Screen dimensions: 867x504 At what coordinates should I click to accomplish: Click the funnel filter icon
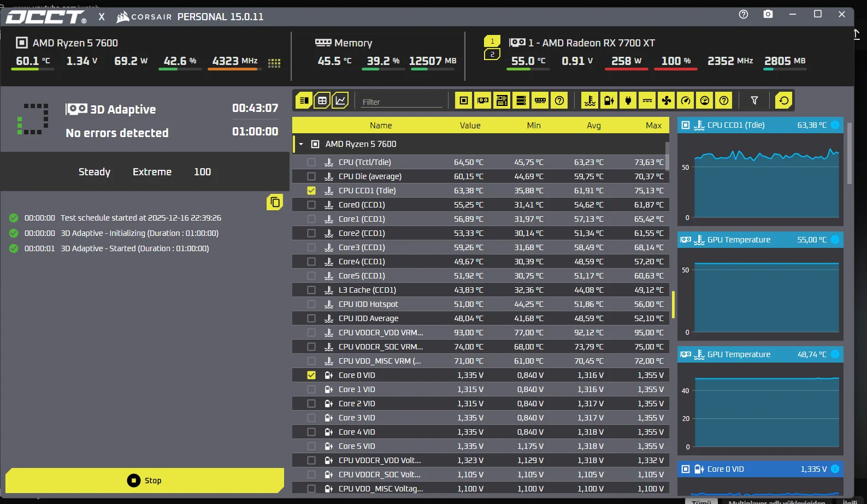[x=754, y=100]
